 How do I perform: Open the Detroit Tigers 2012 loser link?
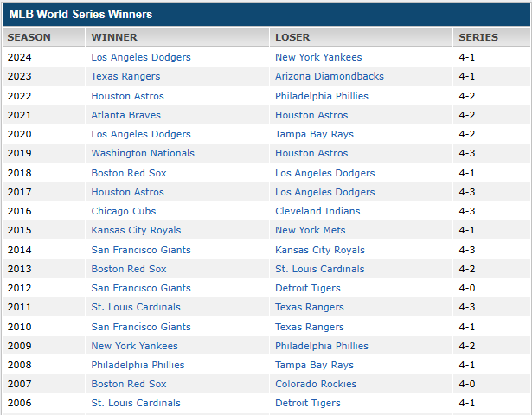point(308,288)
